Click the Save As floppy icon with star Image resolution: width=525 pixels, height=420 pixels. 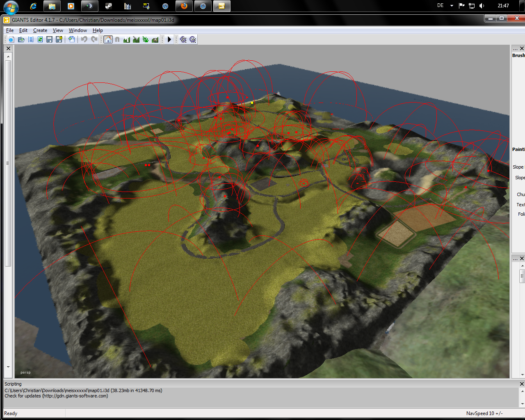(x=59, y=39)
